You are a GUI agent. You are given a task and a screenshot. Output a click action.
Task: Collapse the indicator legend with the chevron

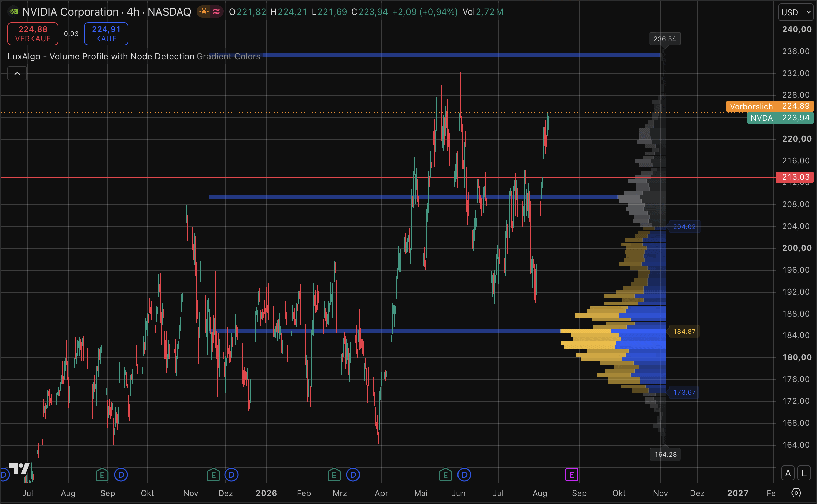pyautogui.click(x=17, y=73)
